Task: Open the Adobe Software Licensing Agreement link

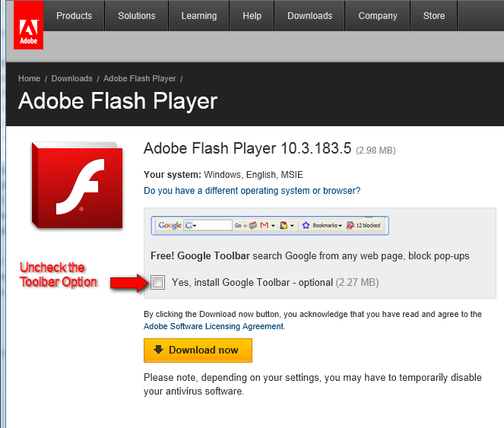Action: [x=214, y=326]
